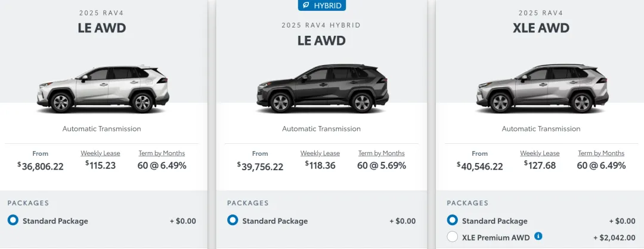Click Term by Months on the XLE AWD card
Screen dimensions: 644x249
pyautogui.click(x=601, y=153)
